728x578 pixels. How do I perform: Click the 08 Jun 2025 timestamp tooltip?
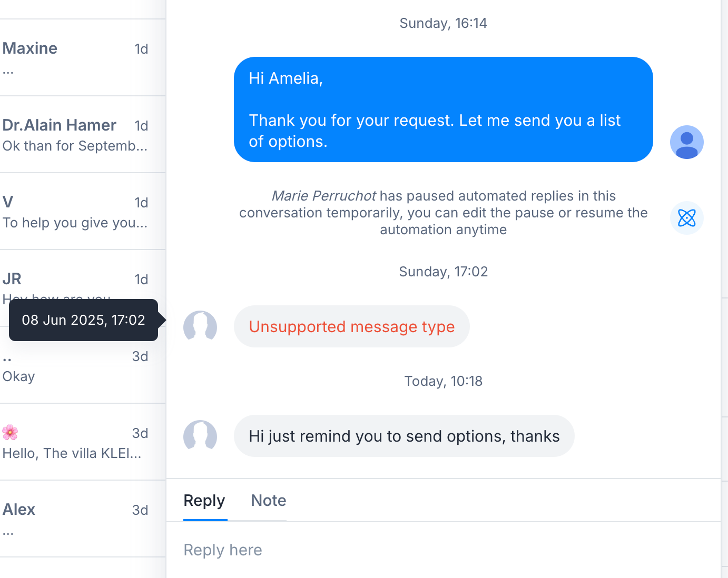pos(83,320)
